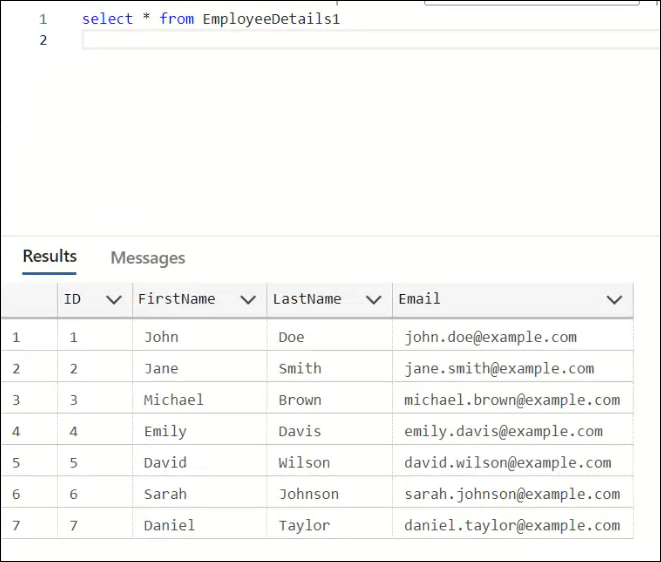Click the 'Johnson' last name cell
Viewport: 661px width, 562px height.
(329, 494)
